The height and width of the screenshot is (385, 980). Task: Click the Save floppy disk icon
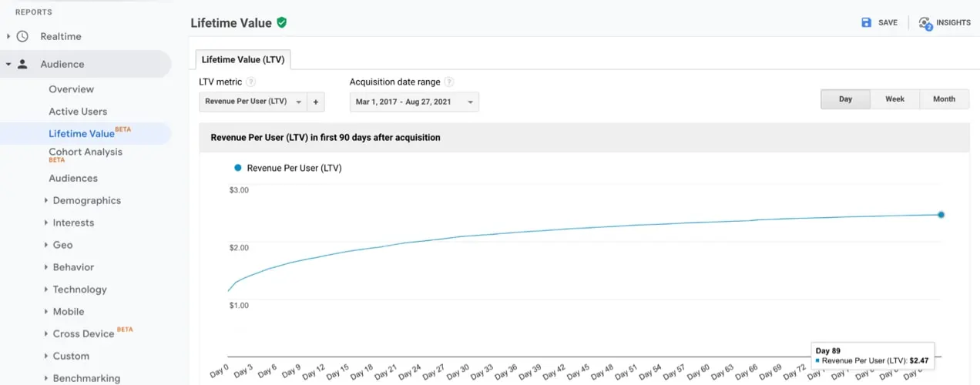coord(867,22)
